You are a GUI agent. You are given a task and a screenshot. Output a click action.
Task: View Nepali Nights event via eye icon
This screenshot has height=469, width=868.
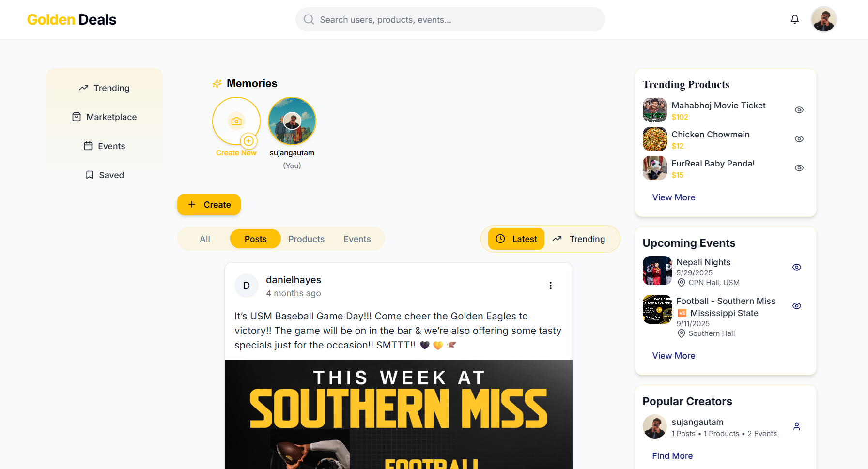coord(797,267)
